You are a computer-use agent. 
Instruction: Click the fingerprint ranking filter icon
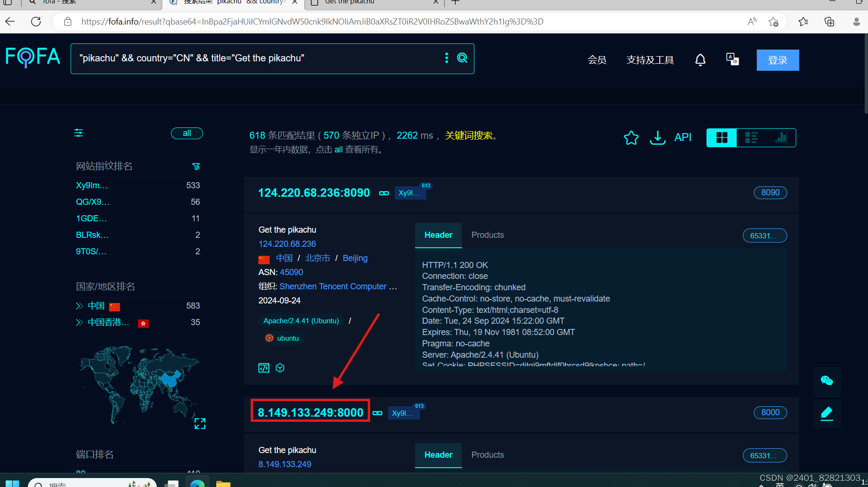[196, 167]
